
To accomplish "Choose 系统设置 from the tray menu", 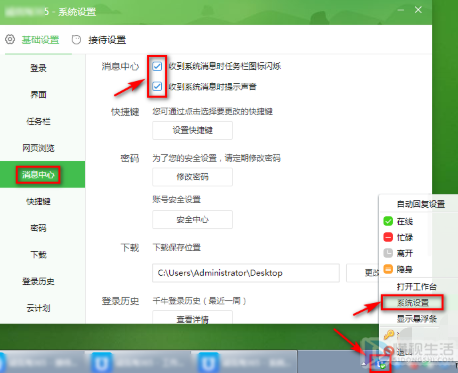I will (413, 302).
